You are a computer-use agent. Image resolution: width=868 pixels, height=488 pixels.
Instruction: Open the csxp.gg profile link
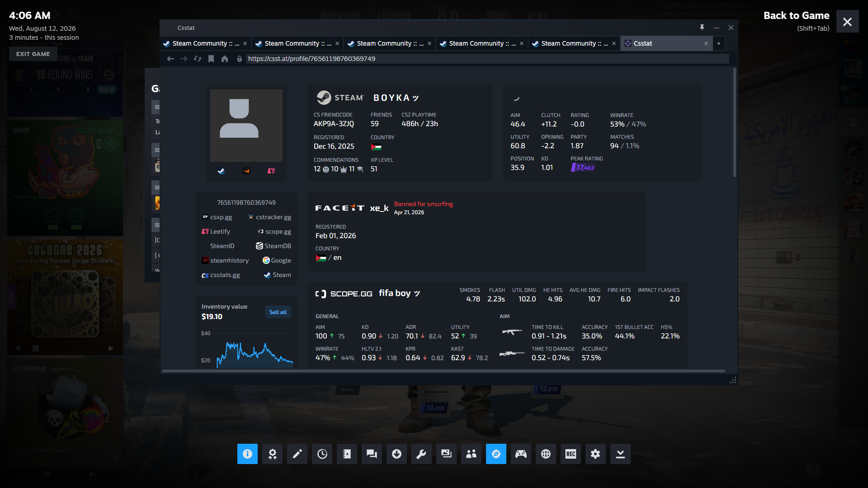[217, 217]
